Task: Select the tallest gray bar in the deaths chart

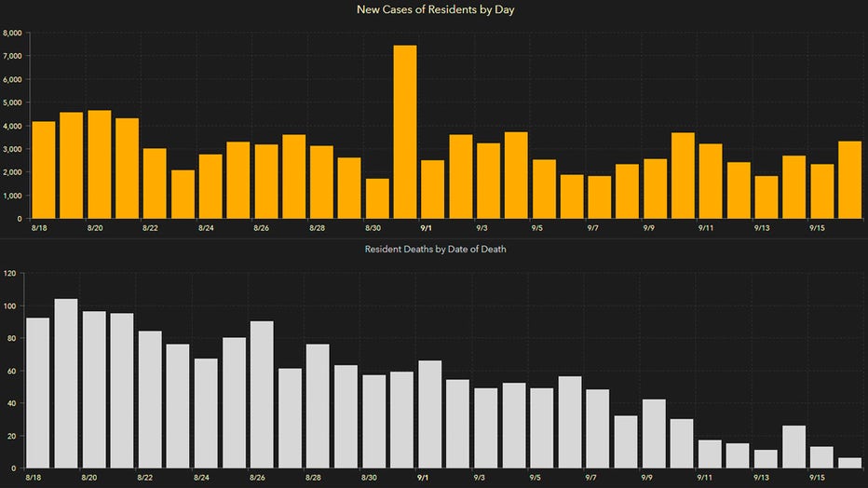Action: tap(66, 384)
